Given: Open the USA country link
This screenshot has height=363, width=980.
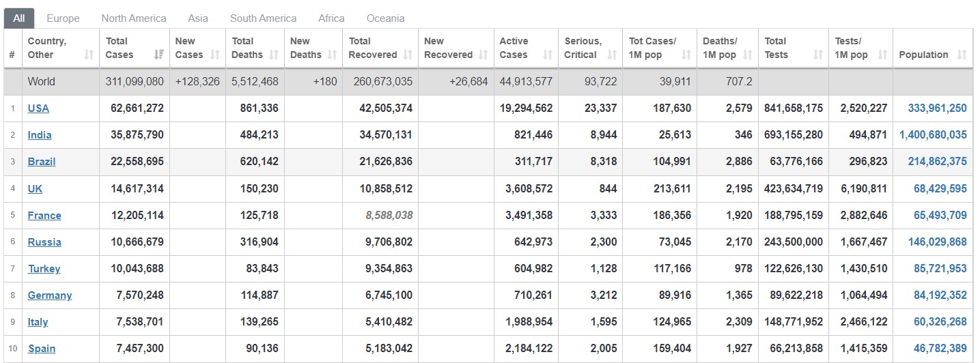Looking at the screenshot, I should [x=38, y=108].
